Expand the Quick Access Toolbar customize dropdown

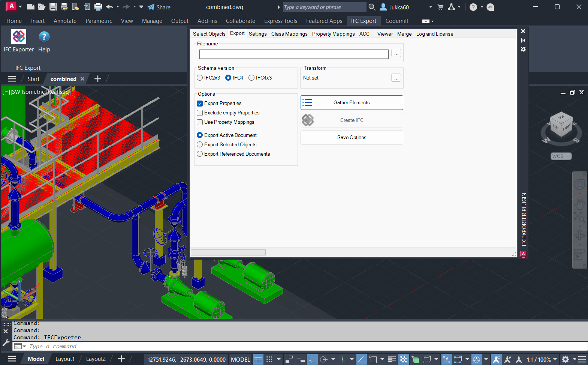[x=141, y=7]
